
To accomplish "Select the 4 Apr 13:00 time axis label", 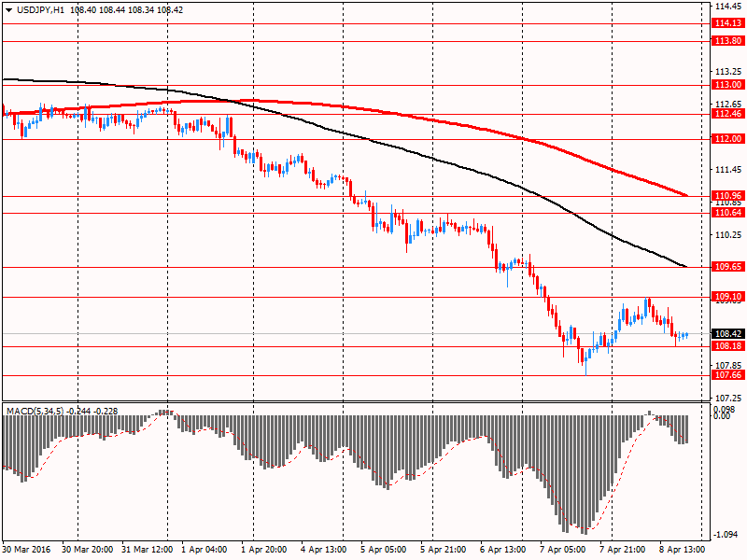I will pyautogui.click(x=324, y=550).
